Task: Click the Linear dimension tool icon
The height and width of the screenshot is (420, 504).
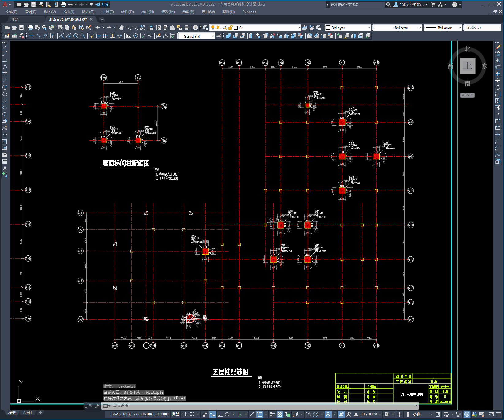Action: point(32,36)
